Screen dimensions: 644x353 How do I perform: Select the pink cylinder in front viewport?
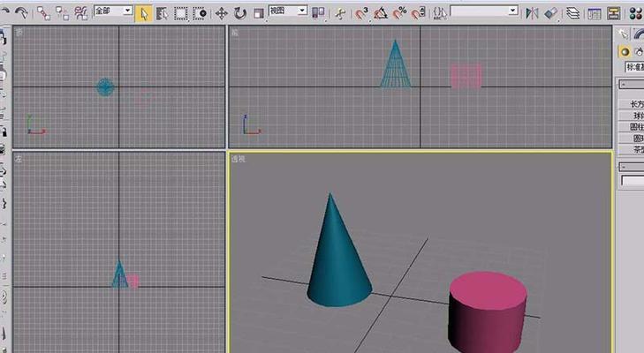(x=466, y=77)
